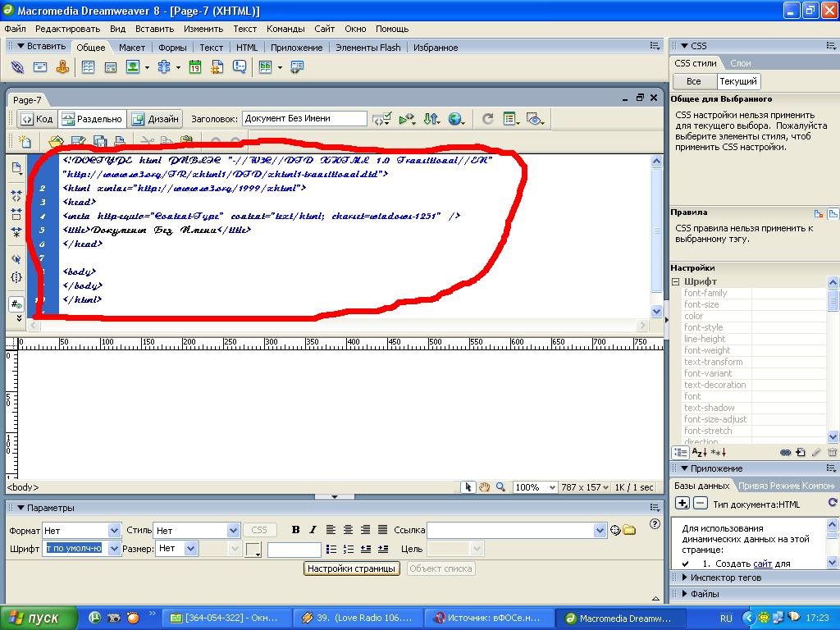Viewport: 840px width, 630px height.
Task: Expand the Инспектор тегов panel
Action: (x=725, y=577)
